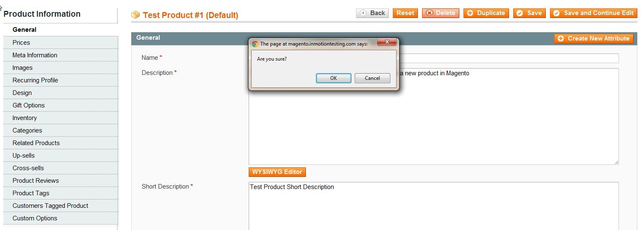This screenshot has width=644, height=230.
Task: Open the Prices tab
Action: (x=61, y=43)
